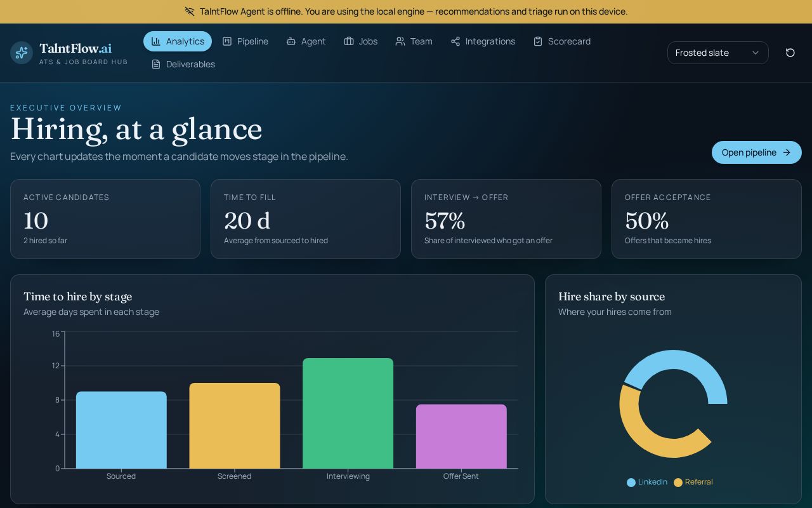Reset using the circular arrow icon
The height and width of the screenshot is (508, 812).
tap(790, 53)
